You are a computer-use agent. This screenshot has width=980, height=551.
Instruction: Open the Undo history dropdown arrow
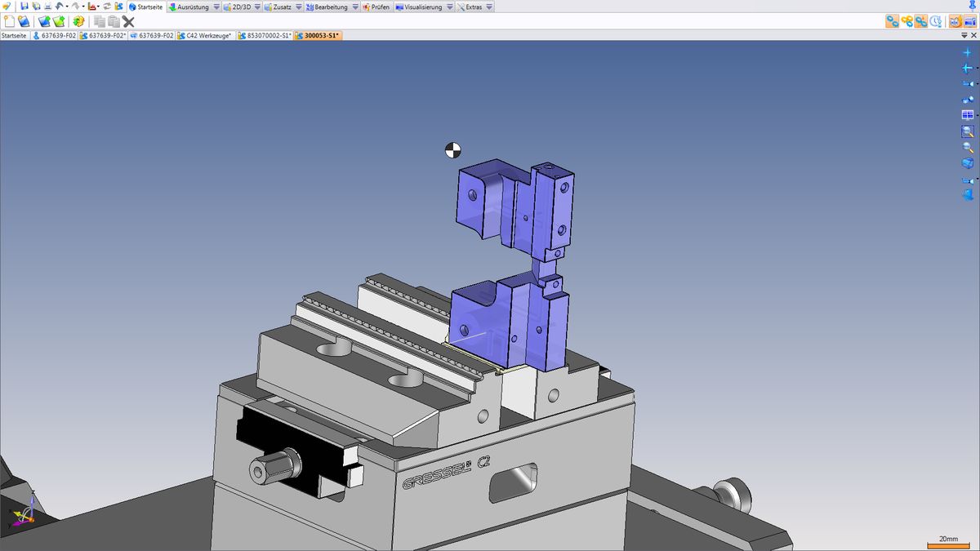(66, 7)
